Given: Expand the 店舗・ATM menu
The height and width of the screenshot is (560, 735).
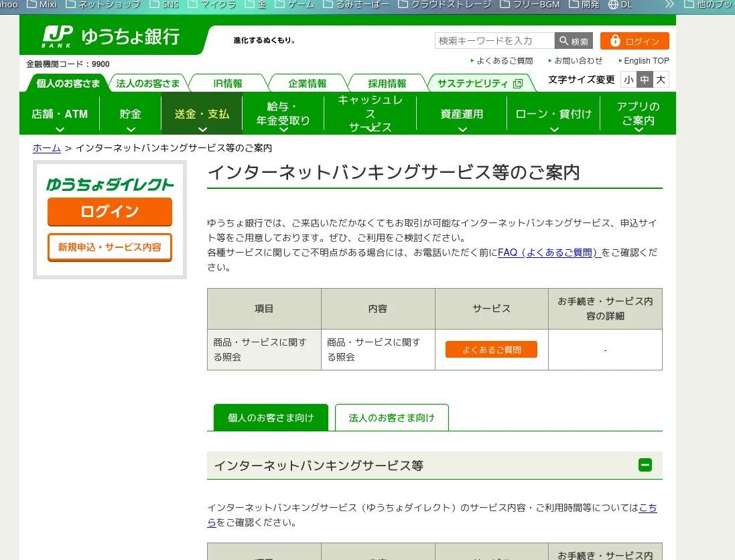Looking at the screenshot, I should coord(60,115).
